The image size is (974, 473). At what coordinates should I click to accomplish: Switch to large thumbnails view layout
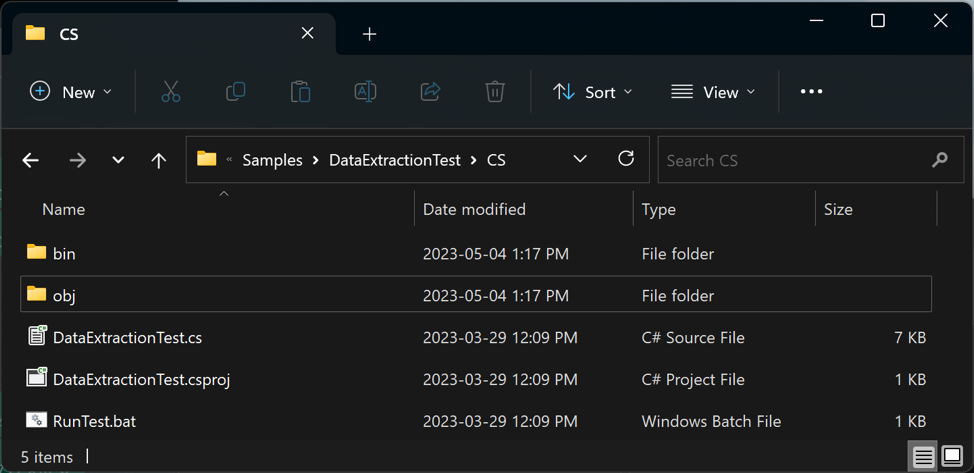click(952, 457)
